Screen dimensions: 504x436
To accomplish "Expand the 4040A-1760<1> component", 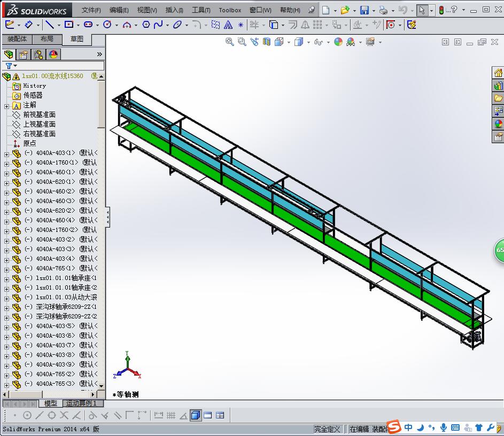I will click(7, 164).
